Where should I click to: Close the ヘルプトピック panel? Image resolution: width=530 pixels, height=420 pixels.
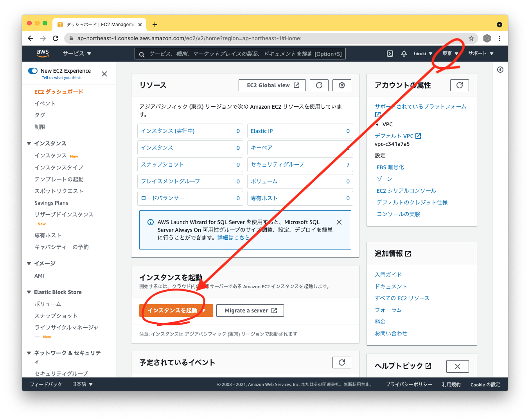click(458, 366)
